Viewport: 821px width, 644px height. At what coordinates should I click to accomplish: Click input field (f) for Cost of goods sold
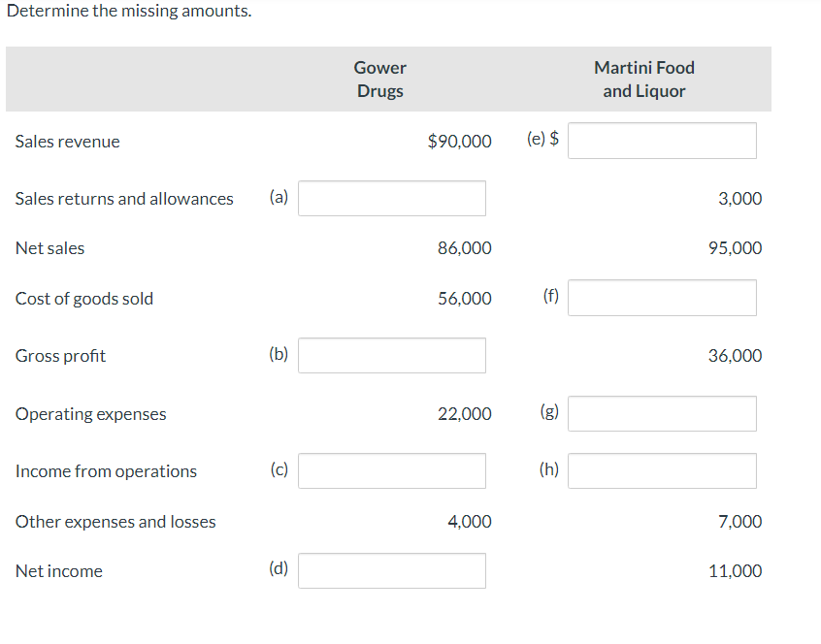pyautogui.click(x=662, y=297)
